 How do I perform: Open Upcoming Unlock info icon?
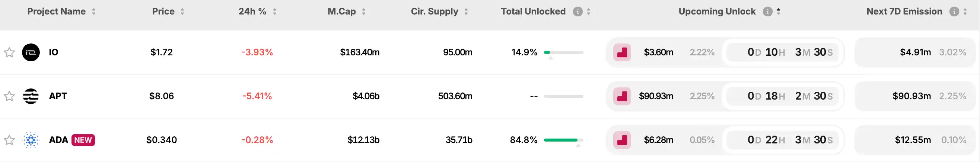click(767, 12)
